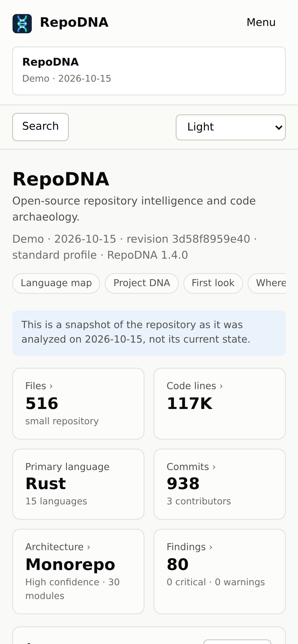Open the Findings 80 card
Viewport: 298px width, 644px height.
[x=220, y=572]
